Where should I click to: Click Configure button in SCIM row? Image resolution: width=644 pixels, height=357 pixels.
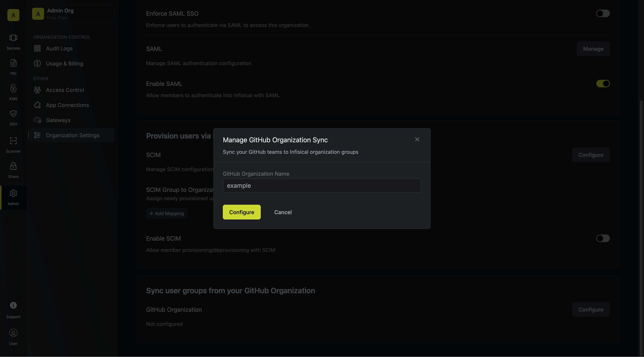(591, 155)
